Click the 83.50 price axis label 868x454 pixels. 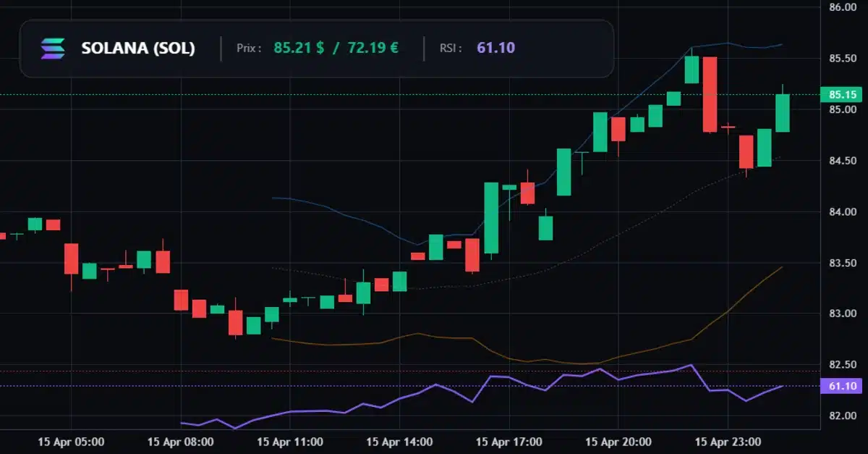[843, 263]
